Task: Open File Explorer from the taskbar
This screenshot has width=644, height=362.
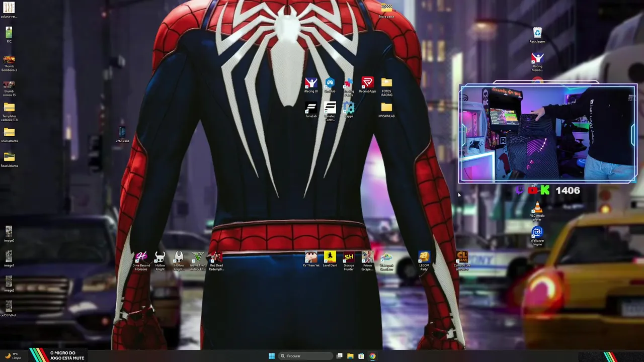Action: tap(350, 356)
